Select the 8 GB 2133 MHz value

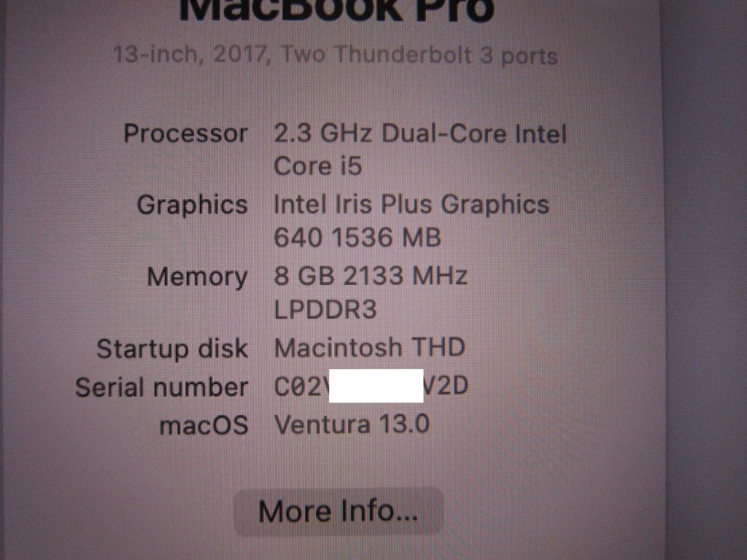coord(371,276)
